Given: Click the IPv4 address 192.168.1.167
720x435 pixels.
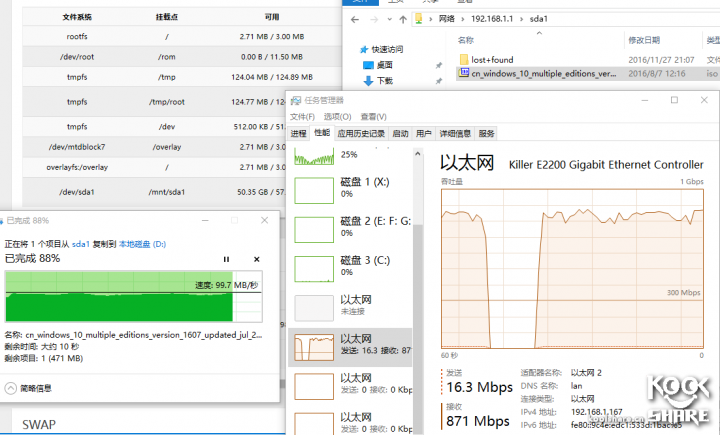Looking at the screenshot, I should point(596,412).
